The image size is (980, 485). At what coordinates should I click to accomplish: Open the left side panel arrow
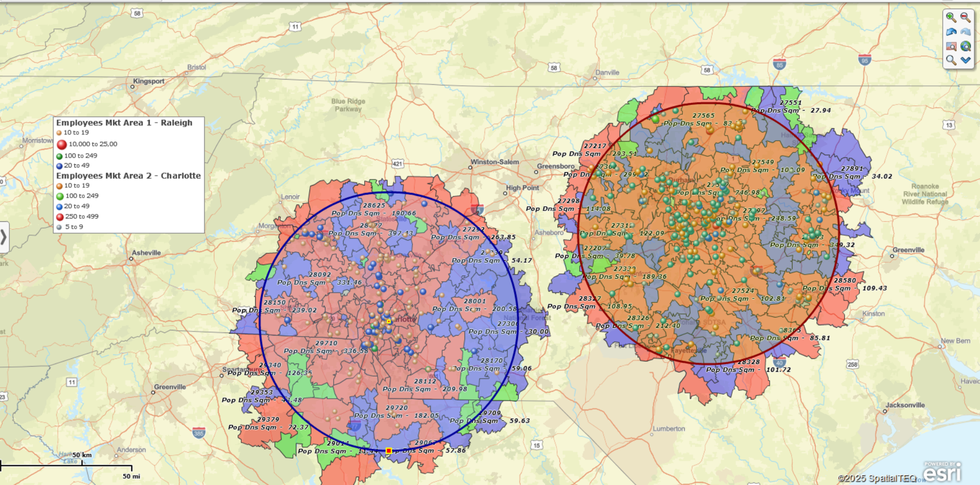coord(4,237)
